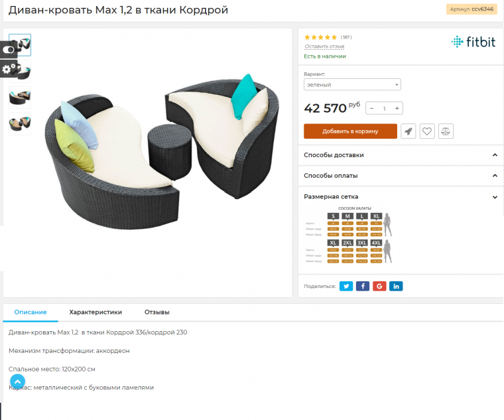
Task: Select the third product thumbnail
Action: (x=20, y=98)
